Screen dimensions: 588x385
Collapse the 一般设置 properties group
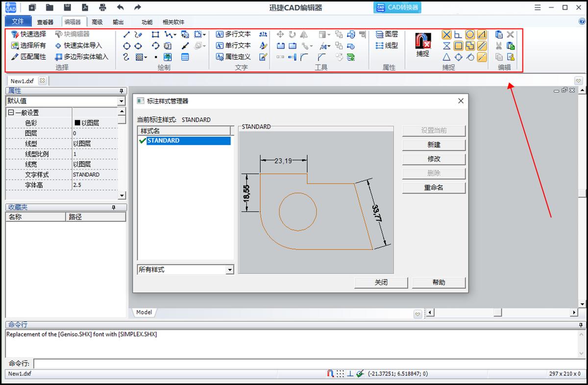point(11,113)
